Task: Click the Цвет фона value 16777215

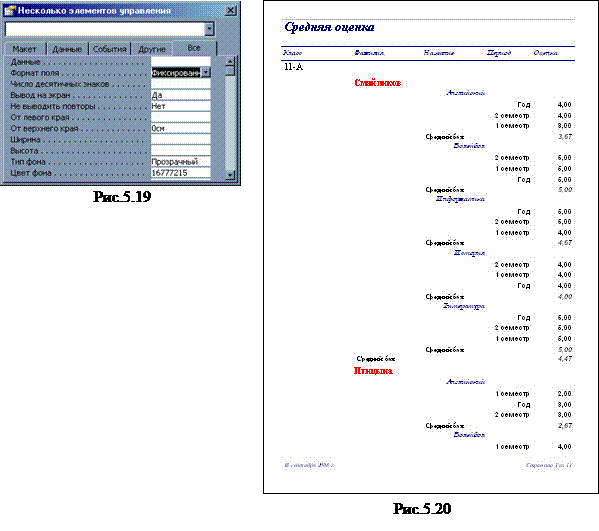Action: pos(181,173)
